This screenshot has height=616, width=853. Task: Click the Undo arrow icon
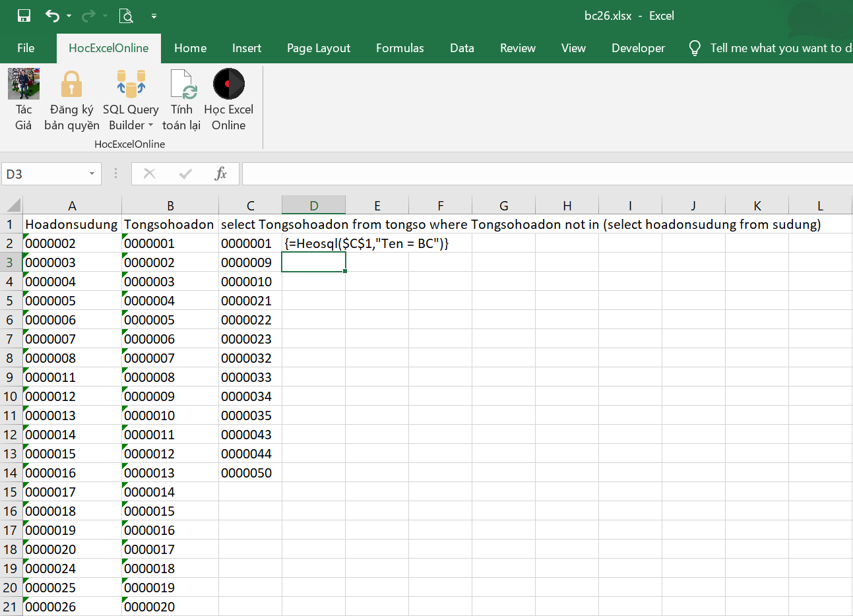click(x=52, y=16)
